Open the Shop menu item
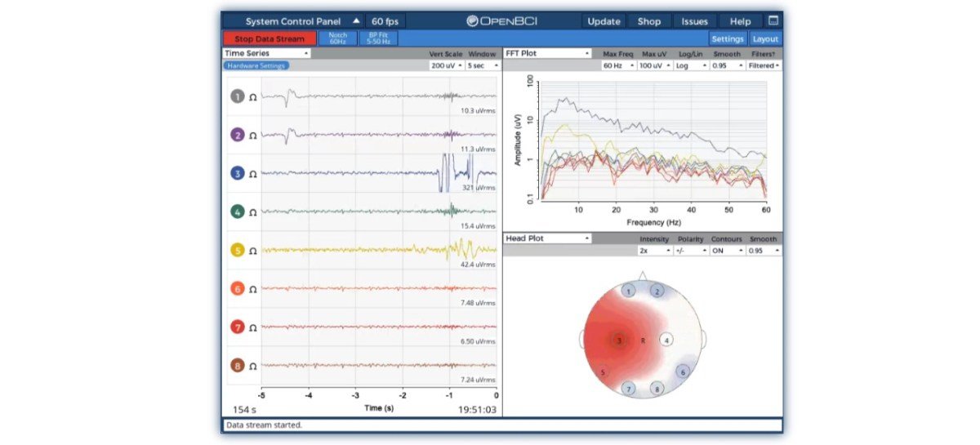The image size is (980, 445). (649, 21)
